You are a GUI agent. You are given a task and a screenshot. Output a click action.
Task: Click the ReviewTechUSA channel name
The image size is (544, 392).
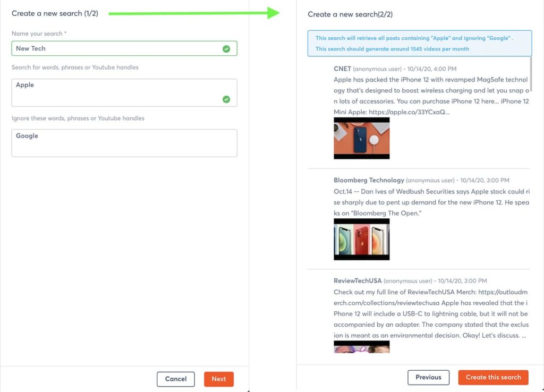point(357,281)
